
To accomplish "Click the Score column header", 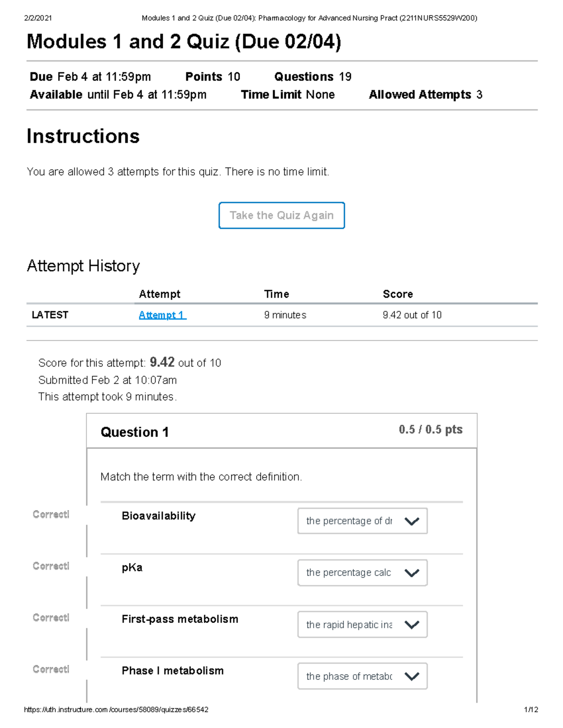I will 398,294.
